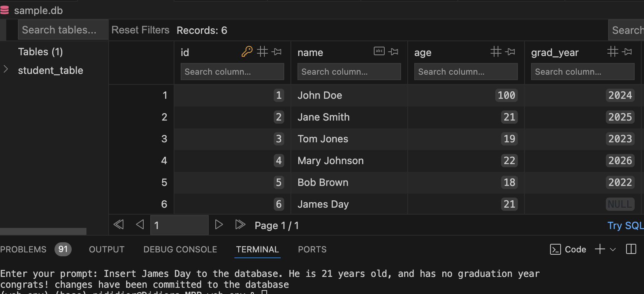Viewport: 644px width, 294px height.
Task: Click the grad_year column header name
Action: pyautogui.click(x=555, y=52)
